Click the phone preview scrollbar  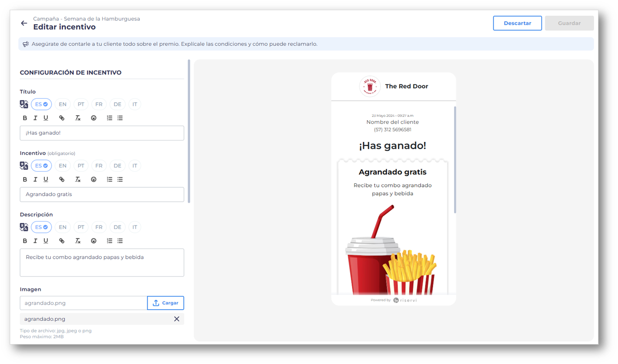click(x=455, y=160)
